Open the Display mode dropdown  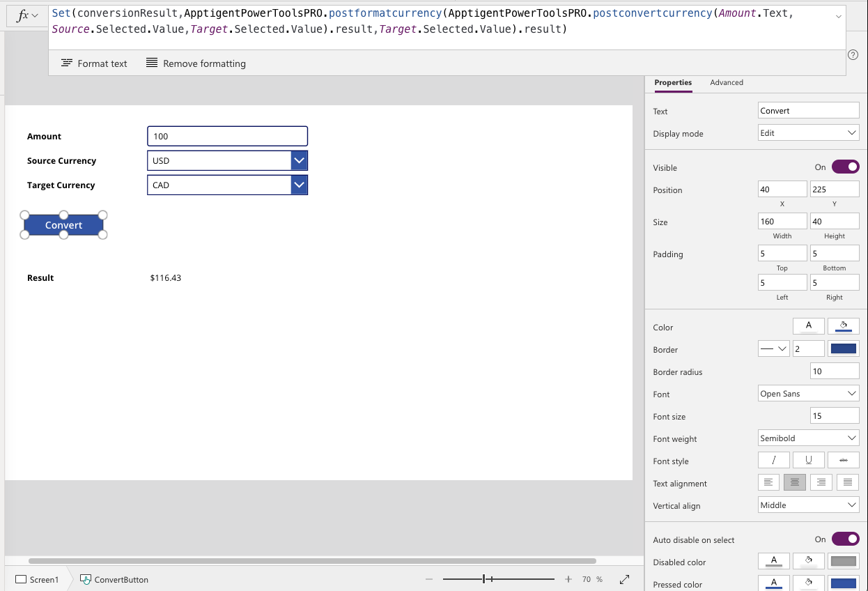tap(809, 132)
